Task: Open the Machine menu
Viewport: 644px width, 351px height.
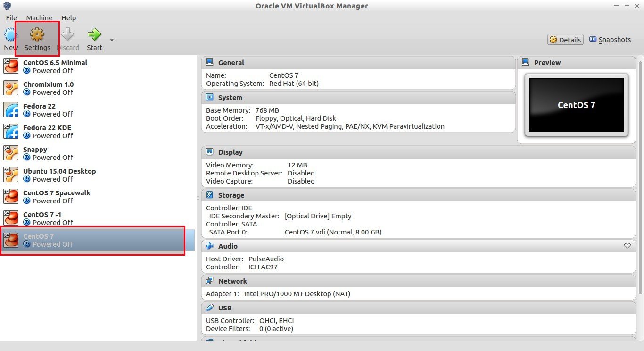Action: pos(39,18)
